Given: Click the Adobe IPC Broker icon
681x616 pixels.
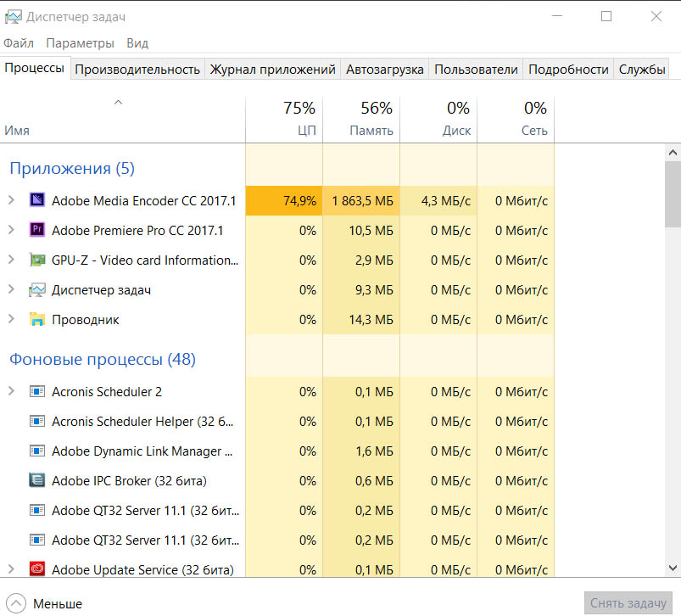Looking at the screenshot, I should tap(37, 480).
